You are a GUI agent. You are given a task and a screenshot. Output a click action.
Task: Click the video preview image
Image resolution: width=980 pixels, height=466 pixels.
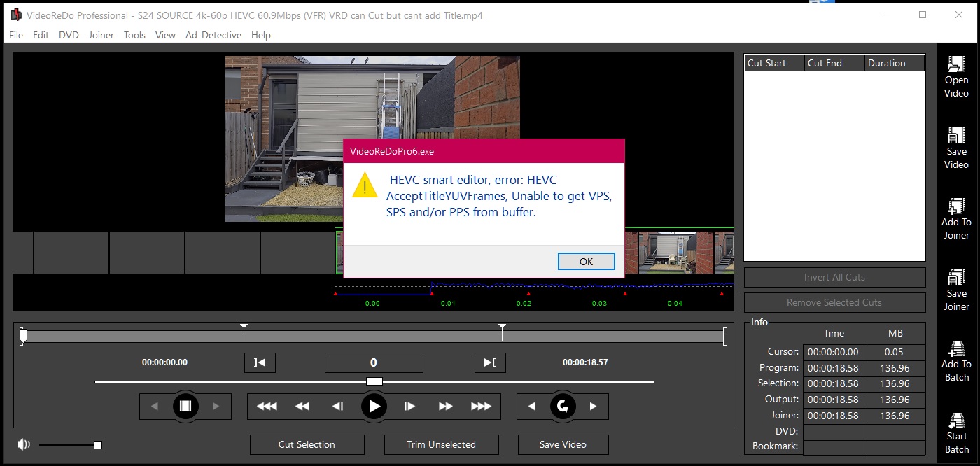[372, 139]
